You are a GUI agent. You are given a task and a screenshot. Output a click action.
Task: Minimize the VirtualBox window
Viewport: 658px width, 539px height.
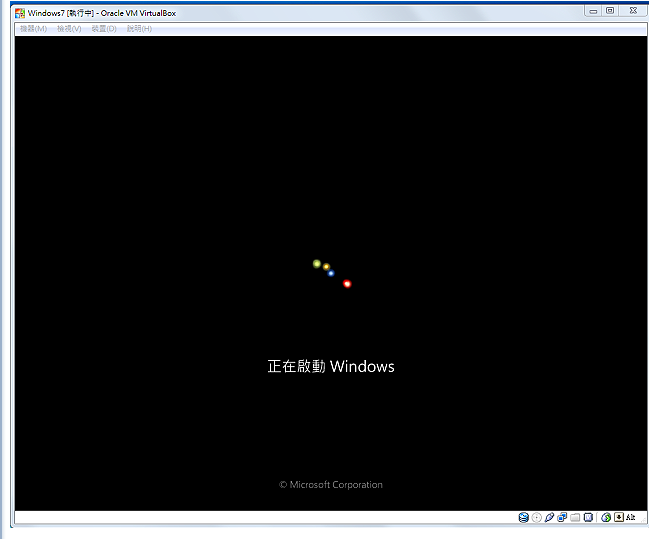point(593,11)
